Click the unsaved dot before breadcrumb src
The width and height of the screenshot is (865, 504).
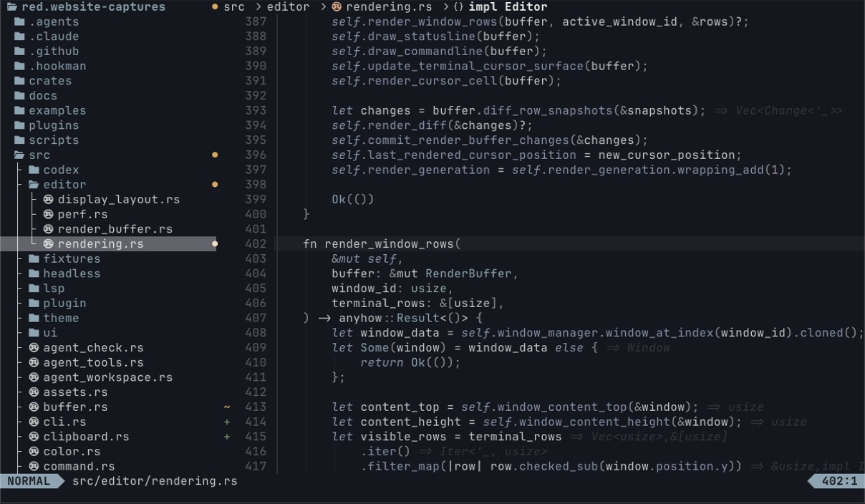coord(214,6)
